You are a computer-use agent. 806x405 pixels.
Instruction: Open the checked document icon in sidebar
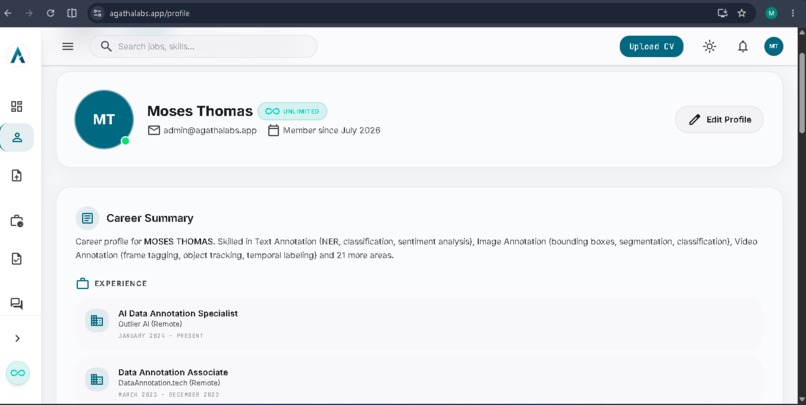(x=16, y=259)
